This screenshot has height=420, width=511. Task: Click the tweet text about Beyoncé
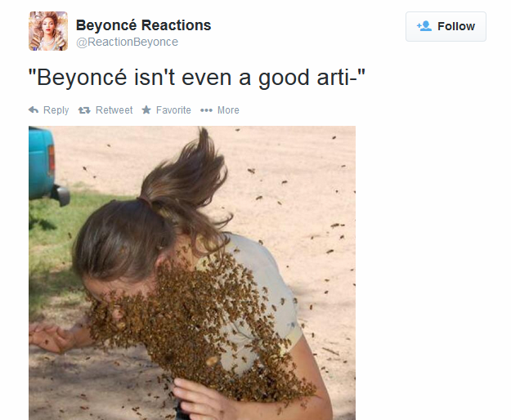coord(197,78)
